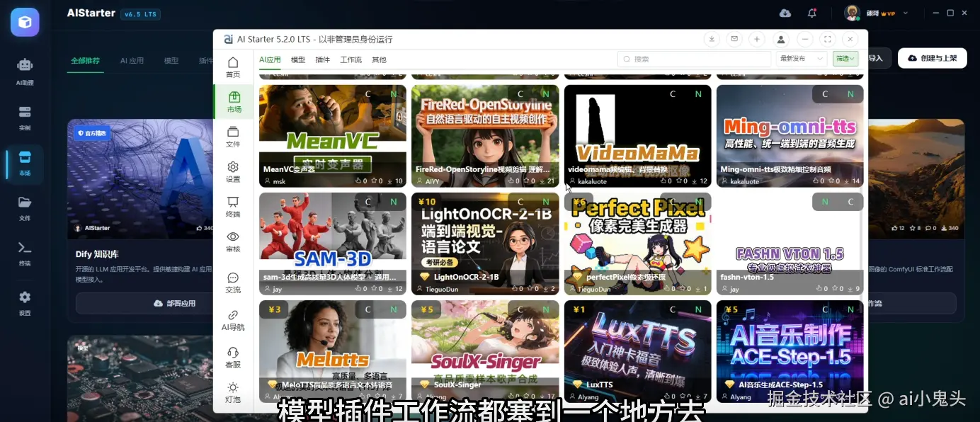Open the Perfect Pixel app card
The image size is (980, 422).
pos(637,244)
